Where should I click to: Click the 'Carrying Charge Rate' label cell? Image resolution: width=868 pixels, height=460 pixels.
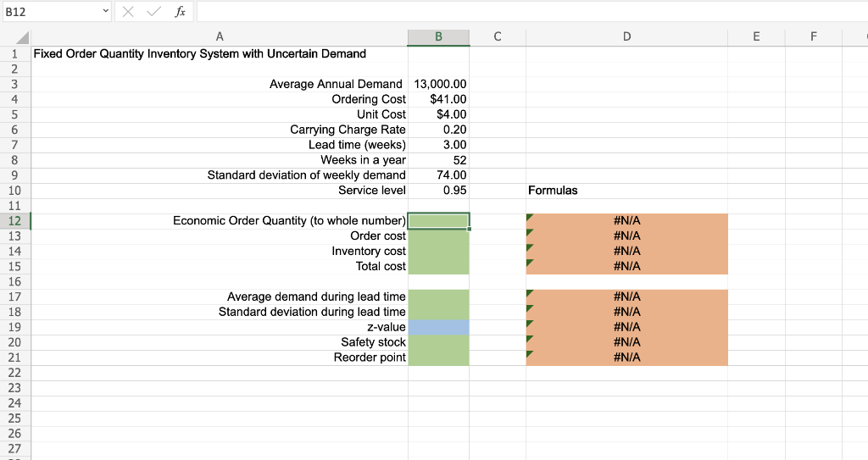220,130
